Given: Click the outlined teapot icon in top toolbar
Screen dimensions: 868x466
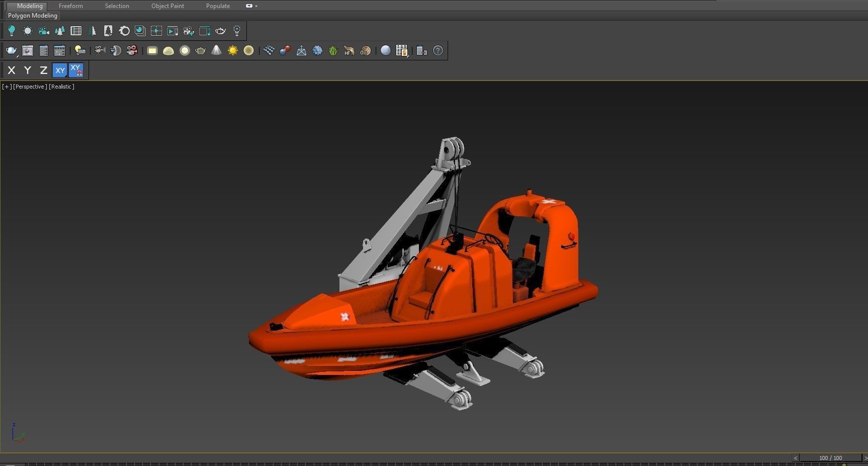Looking at the screenshot, I should point(221,31).
